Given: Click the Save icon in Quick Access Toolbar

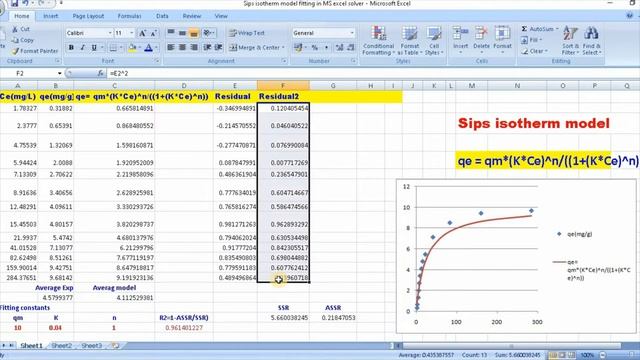Looking at the screenshot, I should [x=14, y=3].
